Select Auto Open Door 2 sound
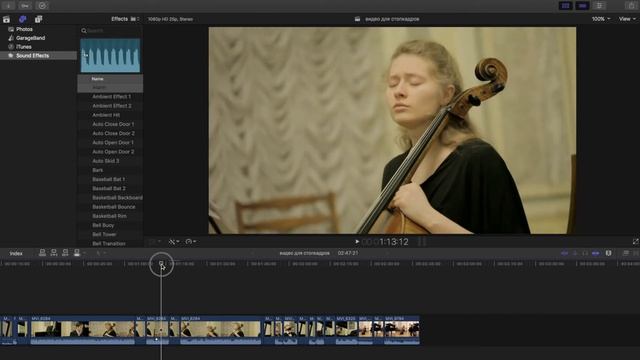Image resolution: width=640 pixels, height=360 pixels. tap(113, 152)
